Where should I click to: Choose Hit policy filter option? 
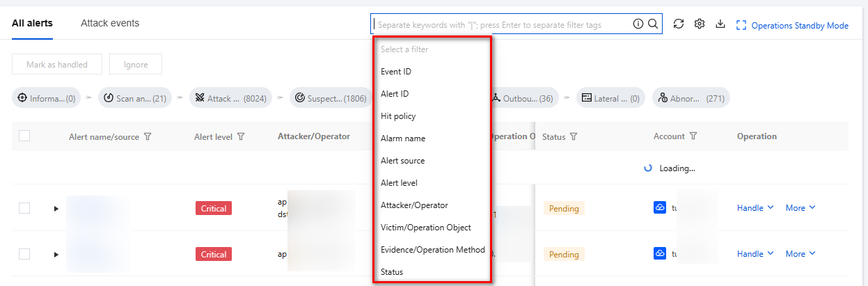click(398, 116)
